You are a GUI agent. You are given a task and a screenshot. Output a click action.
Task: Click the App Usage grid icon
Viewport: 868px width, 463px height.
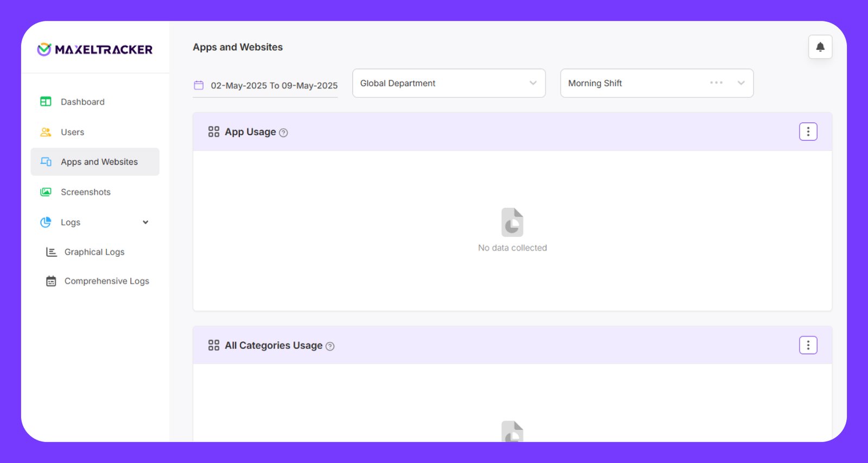click(x=214, y=132)
